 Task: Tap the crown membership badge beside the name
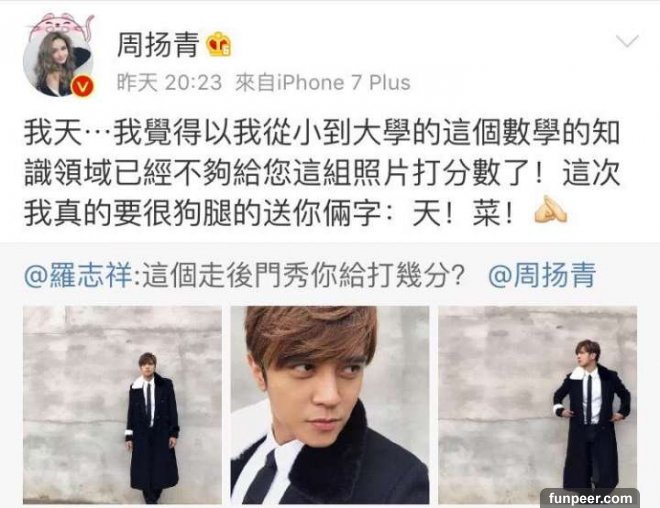pyautogui.click(x=219, y=44)
